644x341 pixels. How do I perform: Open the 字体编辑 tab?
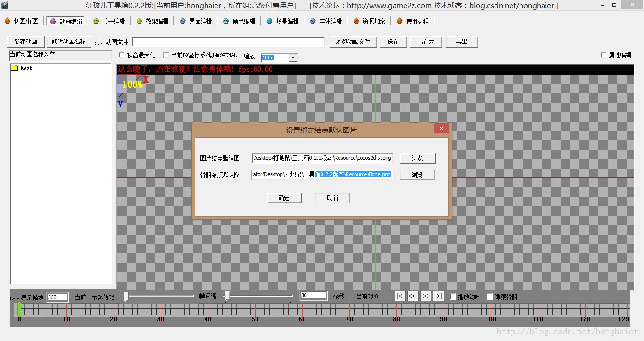tap(325, 21)
